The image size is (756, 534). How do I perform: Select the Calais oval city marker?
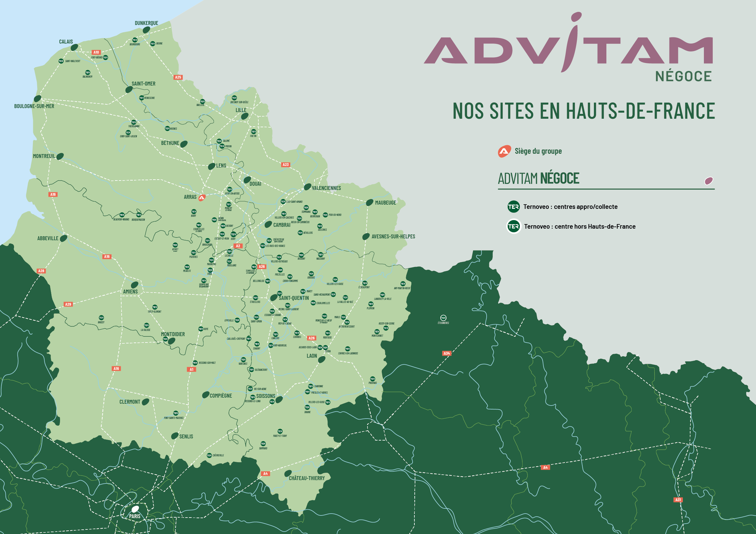coord(74,47)
